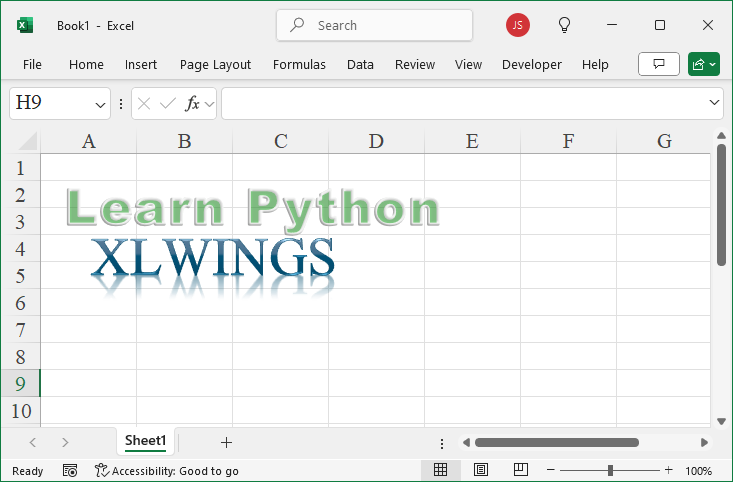Click the green Share button
733x482 pixels.
click(x=704, y=64)
